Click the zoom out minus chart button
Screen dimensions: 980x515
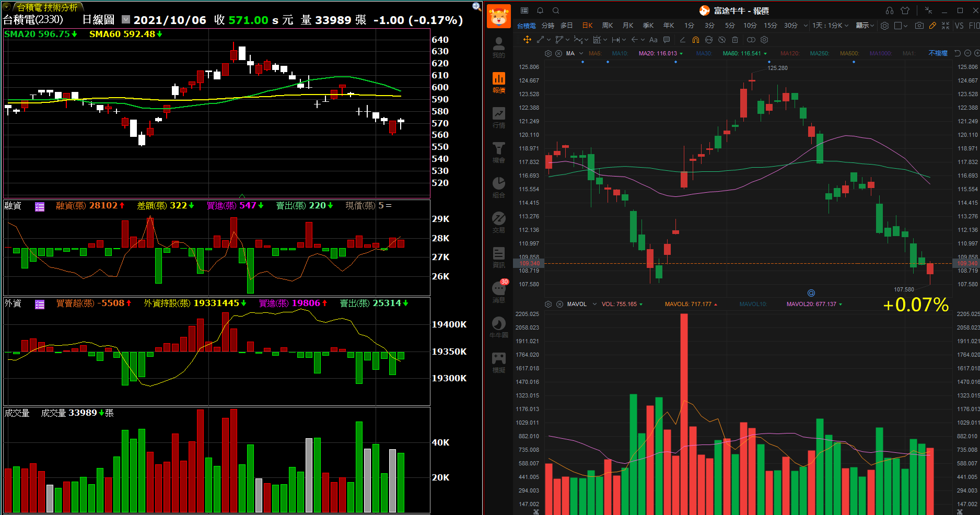967,53
